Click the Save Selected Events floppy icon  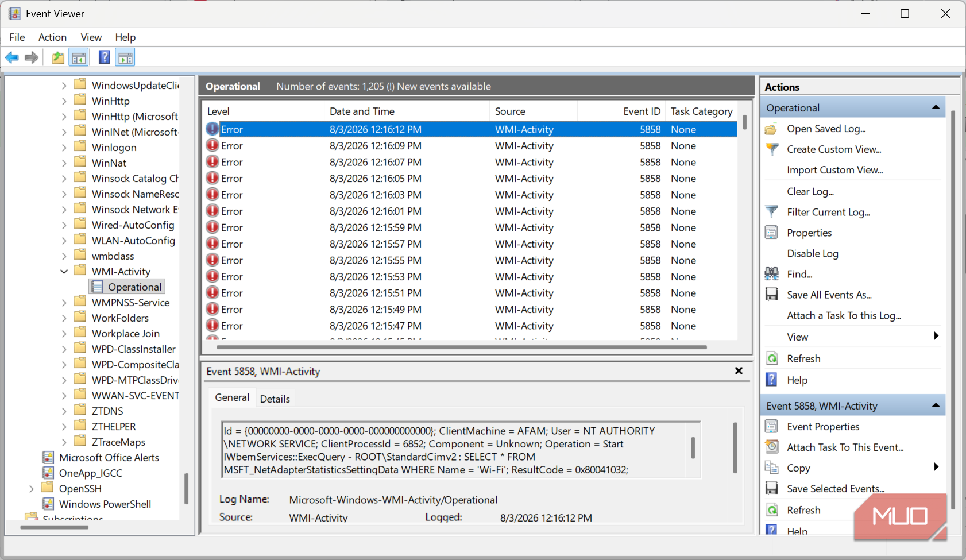tap(771, 488)
